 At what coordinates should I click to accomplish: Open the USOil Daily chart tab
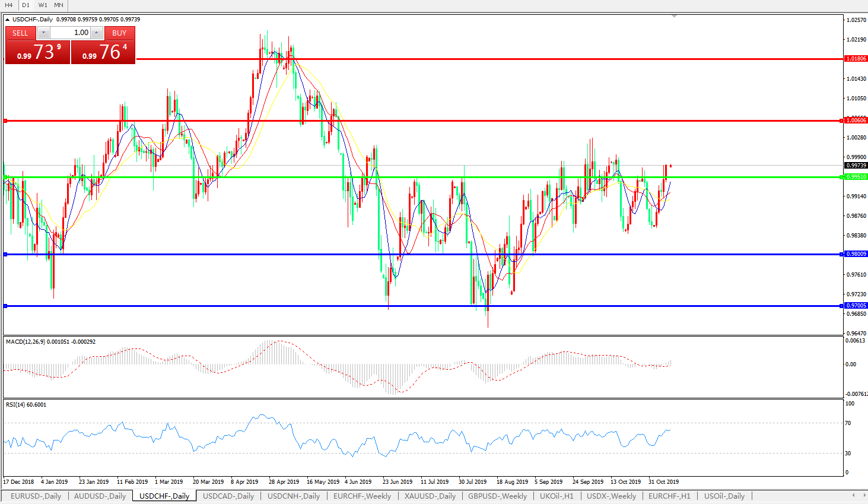point(724,496)
